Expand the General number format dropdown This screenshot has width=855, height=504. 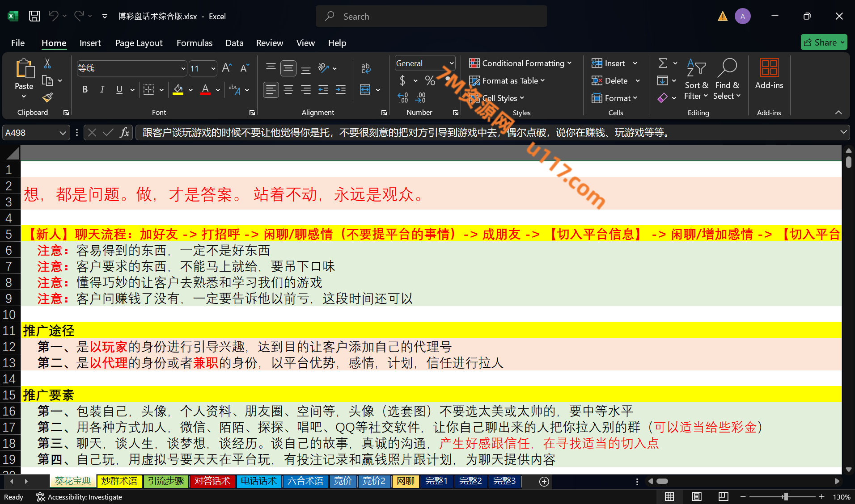tap(451, 63)
